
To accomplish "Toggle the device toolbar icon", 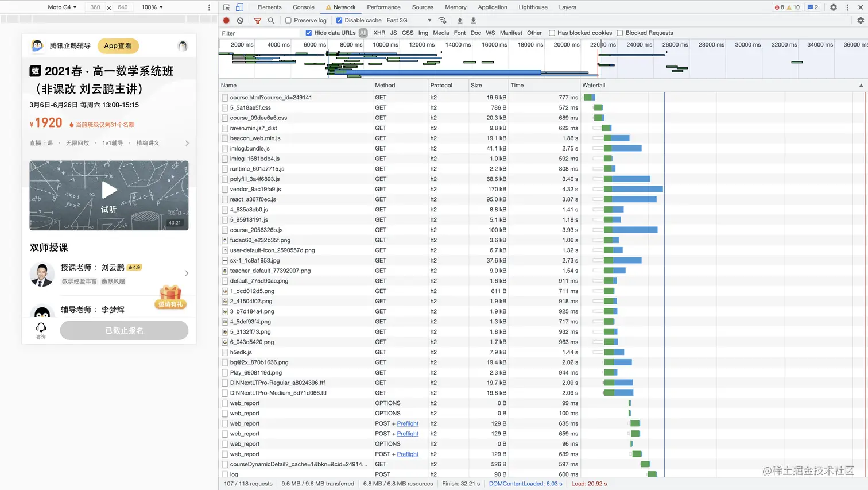I will [x=239, y=7].
